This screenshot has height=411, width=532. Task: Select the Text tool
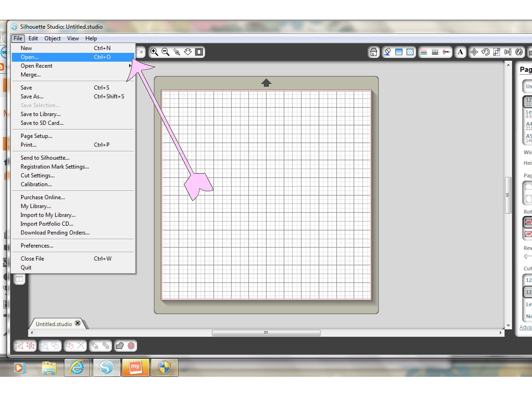461,52
